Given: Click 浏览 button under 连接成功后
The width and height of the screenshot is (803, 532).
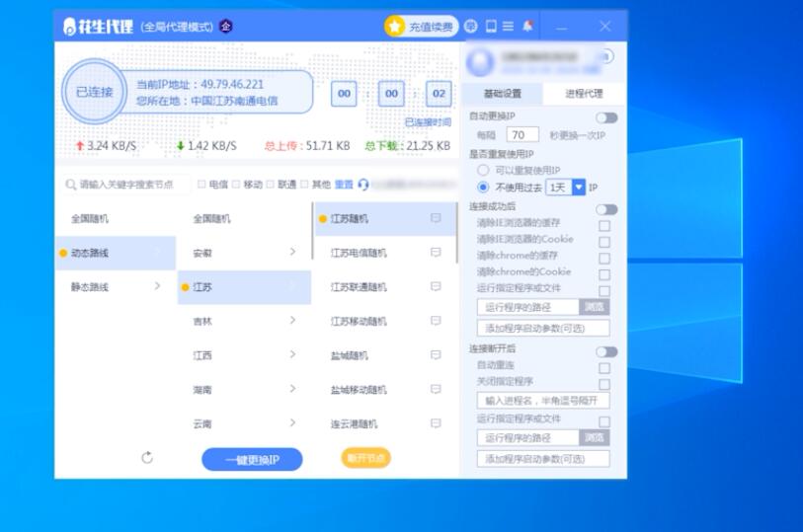Looking at the screenshot, I should [594, 307].
